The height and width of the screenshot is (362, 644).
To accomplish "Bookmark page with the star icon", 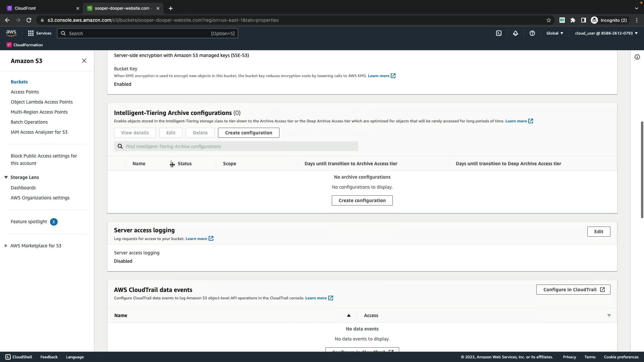I will click(549, 20).
